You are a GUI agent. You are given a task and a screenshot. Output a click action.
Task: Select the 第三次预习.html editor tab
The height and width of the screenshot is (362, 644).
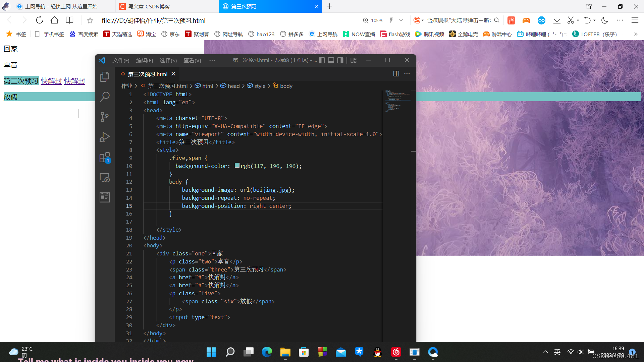(148, 74)
